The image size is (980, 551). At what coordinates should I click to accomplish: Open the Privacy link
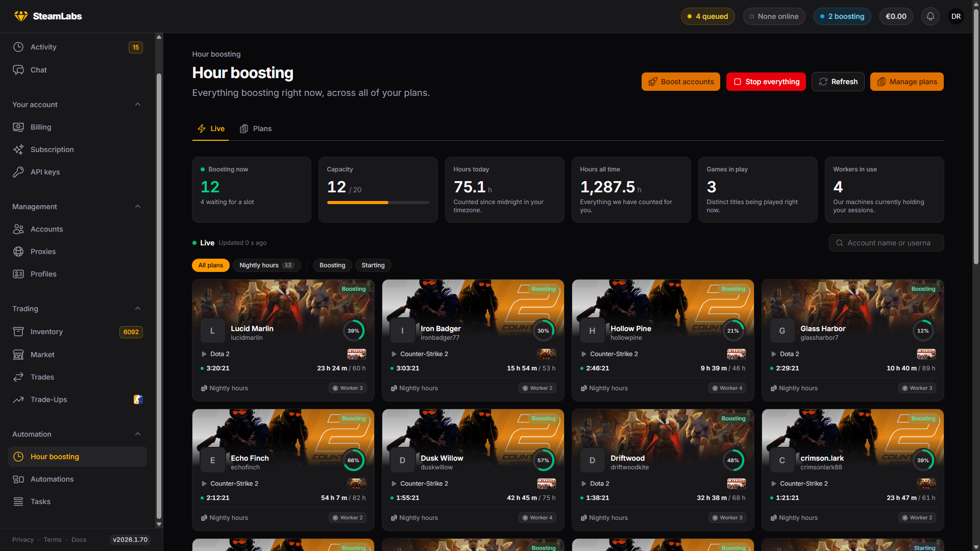click(x=23, y=540)
